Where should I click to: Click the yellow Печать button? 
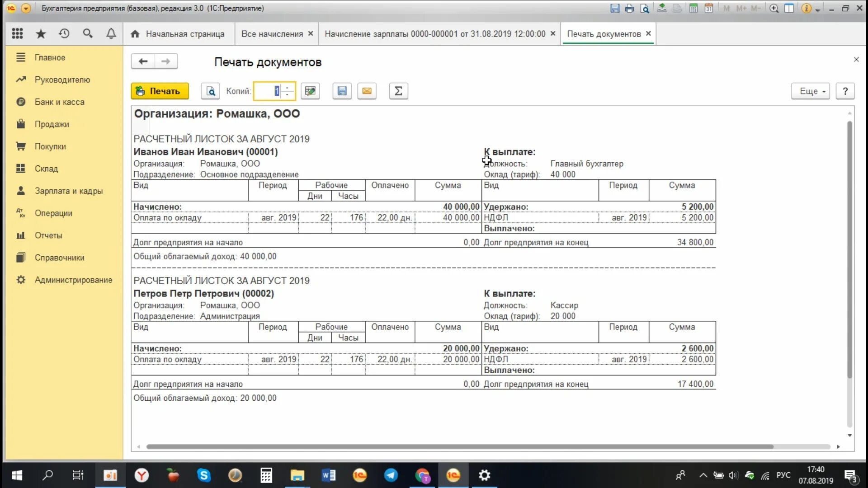tap(160, 91)
